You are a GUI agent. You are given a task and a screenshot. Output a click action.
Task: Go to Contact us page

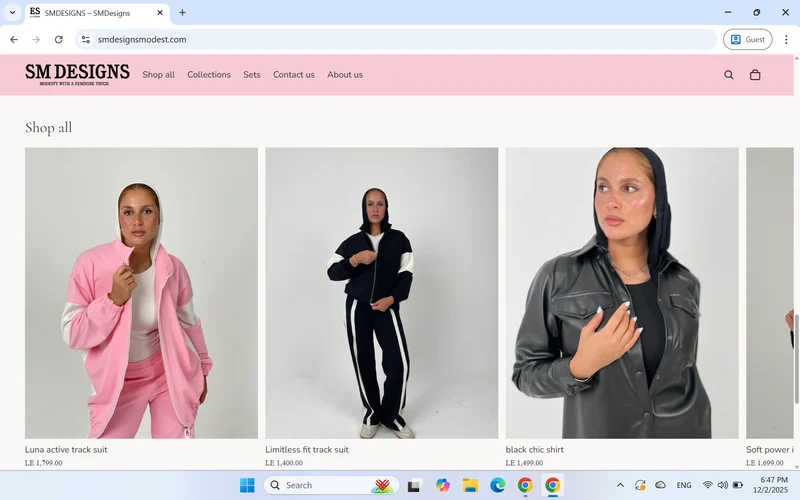(x=293, y=74)
